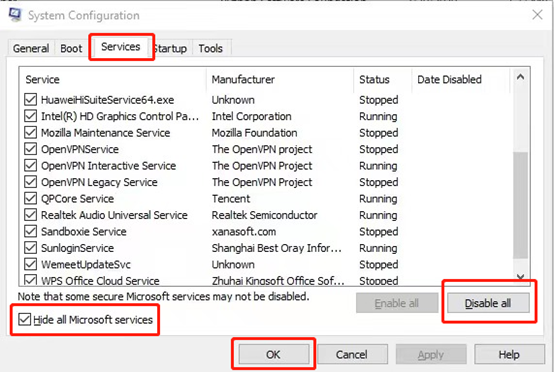This screenshot has width=554, height=372.
Task: Select the Tools tab
Action: click(x=211, y=48)
